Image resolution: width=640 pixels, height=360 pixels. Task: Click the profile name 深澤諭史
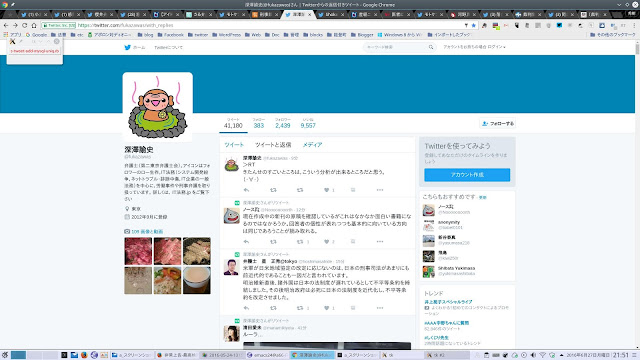coord(139,149)
